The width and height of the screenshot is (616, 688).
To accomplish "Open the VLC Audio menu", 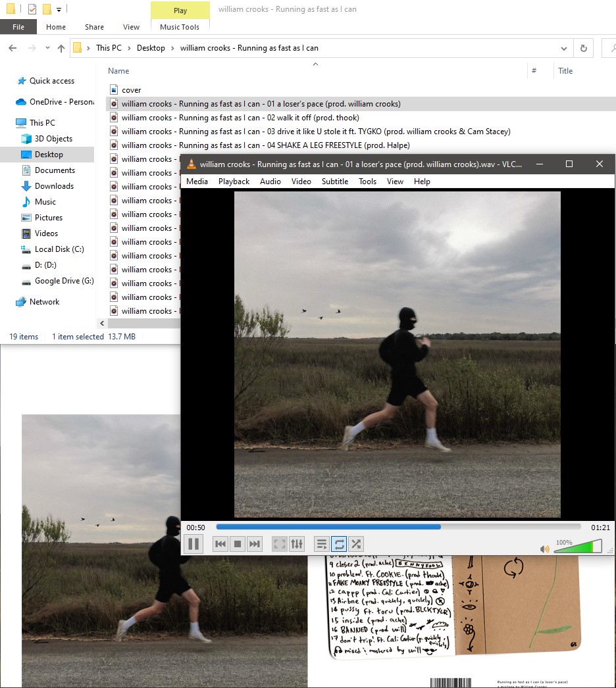I will pos(270,182).
